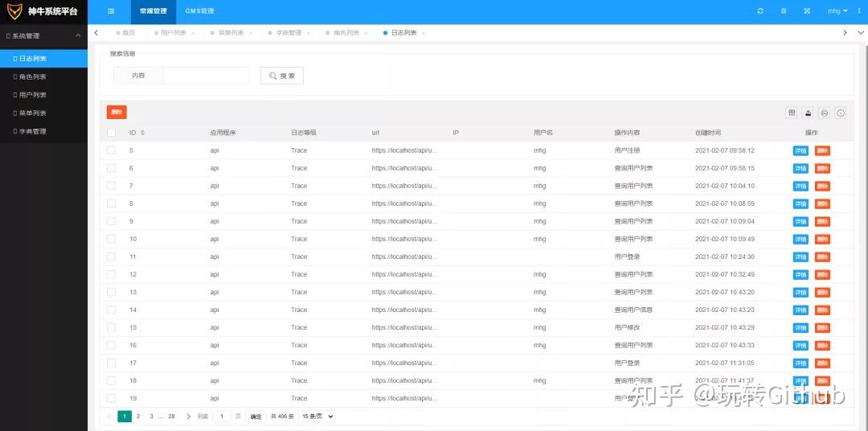The image size is (868, 431).
Task: Click the timestamp 2021-02-07 10:24:30
Action: pyautogui.click(x=725, y=257)
